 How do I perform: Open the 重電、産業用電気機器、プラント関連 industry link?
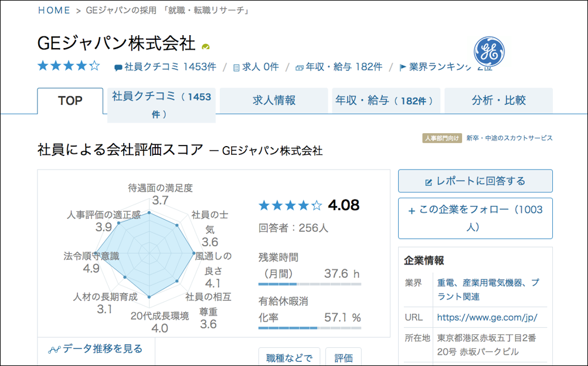[x=488, y=290]
